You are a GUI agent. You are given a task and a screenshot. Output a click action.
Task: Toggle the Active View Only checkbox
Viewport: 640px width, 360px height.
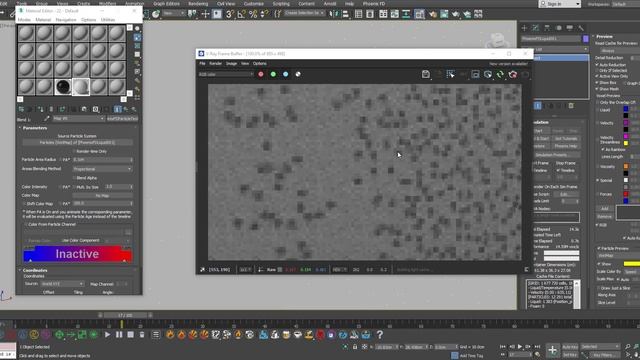[x=597, y=76]
